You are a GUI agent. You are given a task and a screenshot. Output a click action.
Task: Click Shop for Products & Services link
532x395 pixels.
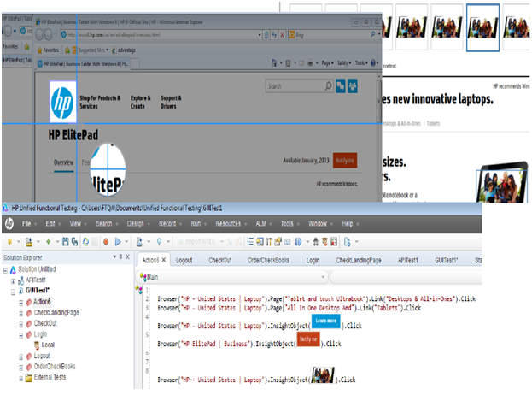point(100,102)
